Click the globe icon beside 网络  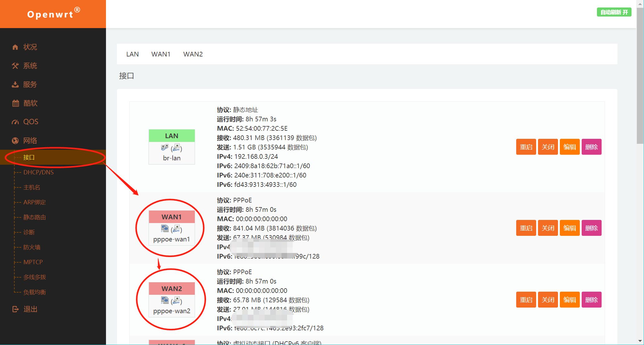click(15, 141)
